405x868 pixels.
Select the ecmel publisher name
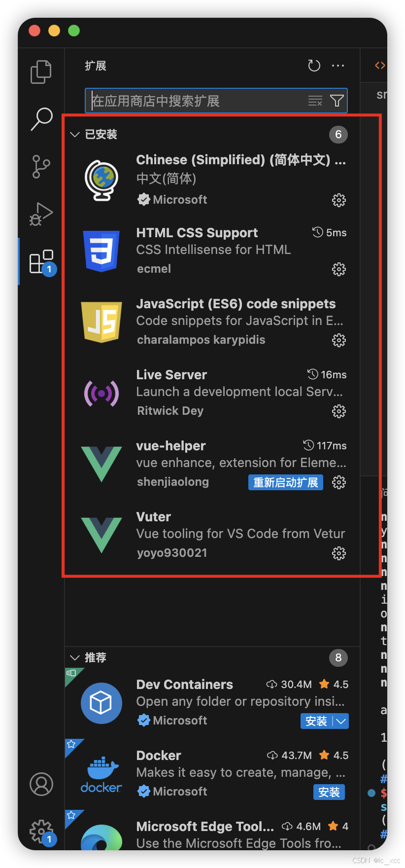[154, 269]
